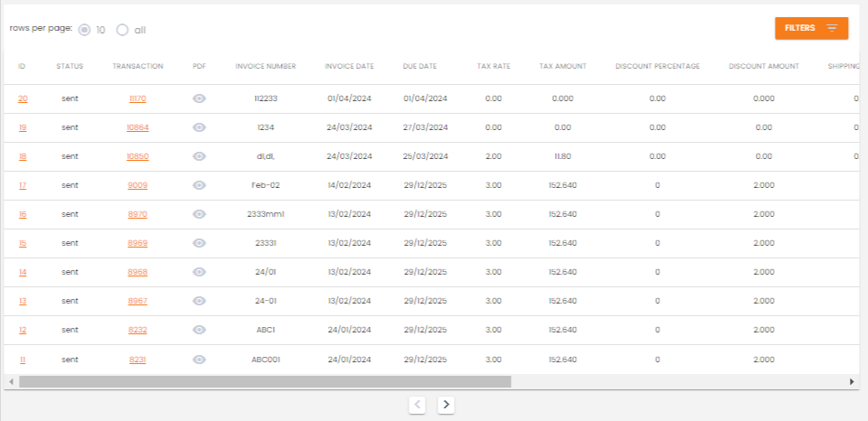The image size is (868, 421).
Task: Click tax amount 11.80
Action: pos(563,156)
